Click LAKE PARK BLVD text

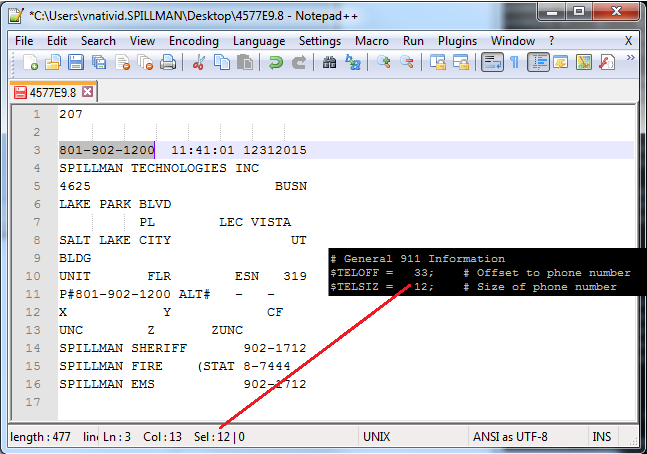click(x=115, y=204)
